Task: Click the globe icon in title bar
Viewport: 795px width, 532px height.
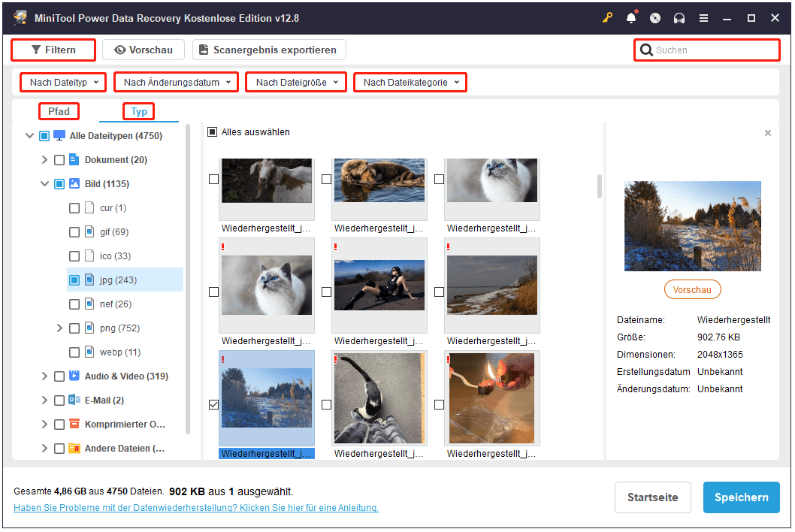Action: tap(654, 17)
